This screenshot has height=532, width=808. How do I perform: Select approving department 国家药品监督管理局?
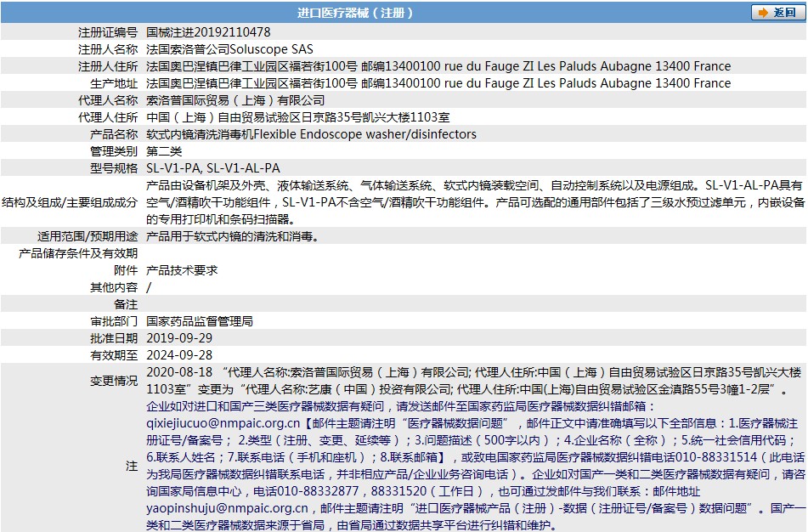click(x=200, y=321)
